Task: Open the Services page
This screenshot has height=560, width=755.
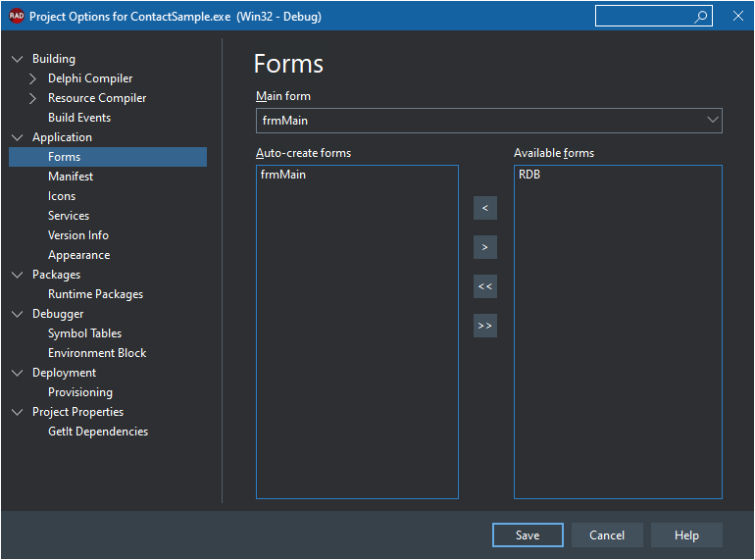Action: pos(69,216)
